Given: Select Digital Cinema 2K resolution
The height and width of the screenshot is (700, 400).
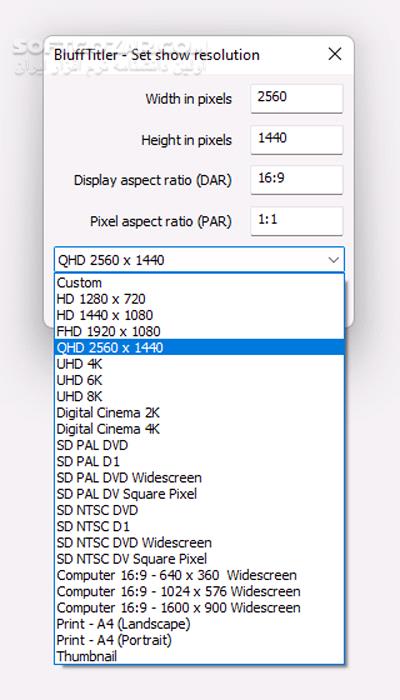Looking at the screenshot, I should point(199,412).
